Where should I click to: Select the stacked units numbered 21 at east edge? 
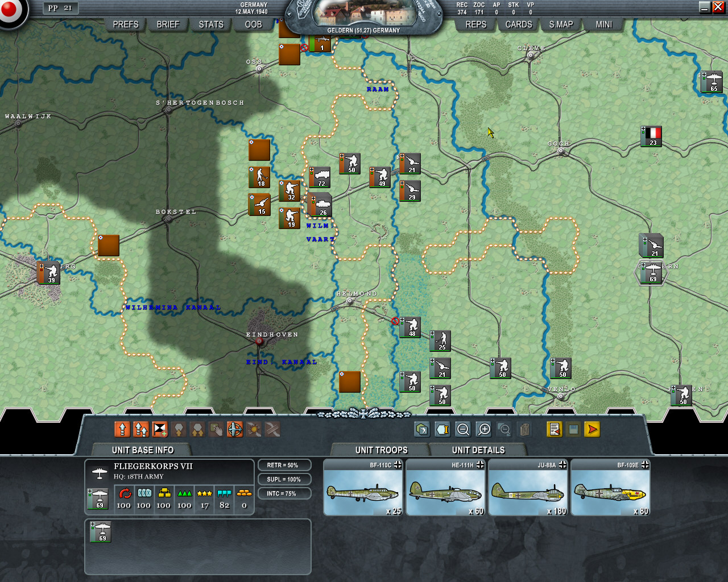[x=652, y=246]
